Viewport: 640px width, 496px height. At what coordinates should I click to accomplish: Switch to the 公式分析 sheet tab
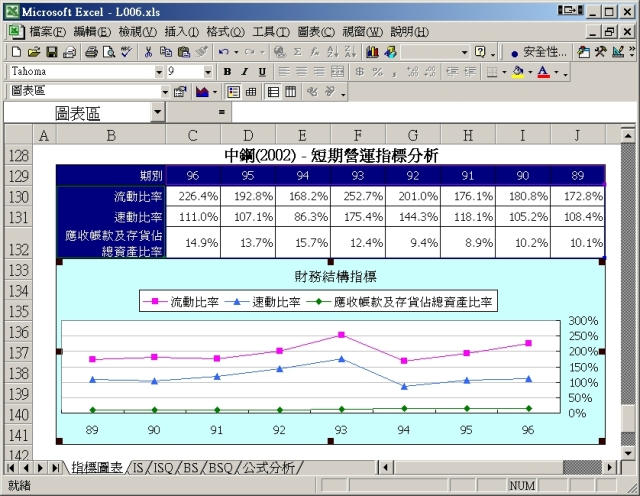pyautogui.click(x=269, y=467)
